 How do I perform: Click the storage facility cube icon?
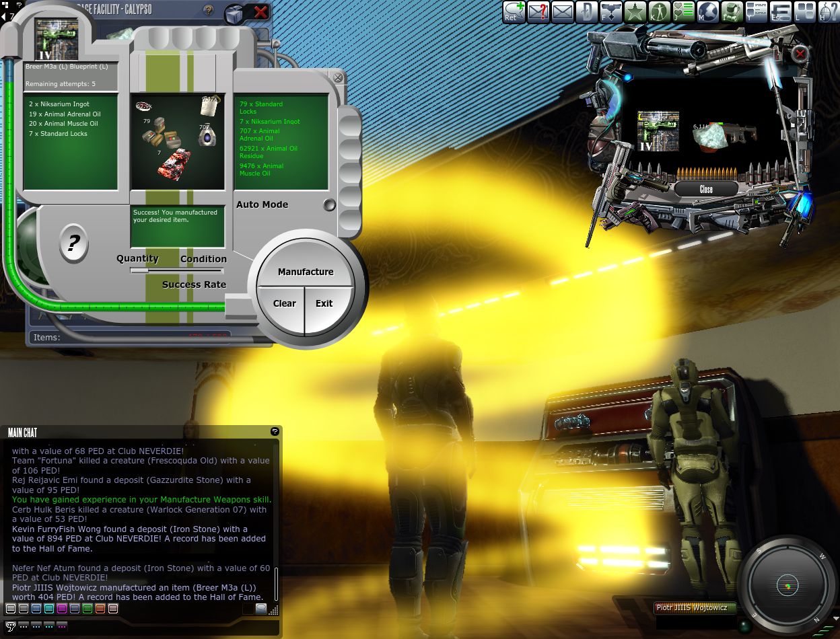click(234, 12)
